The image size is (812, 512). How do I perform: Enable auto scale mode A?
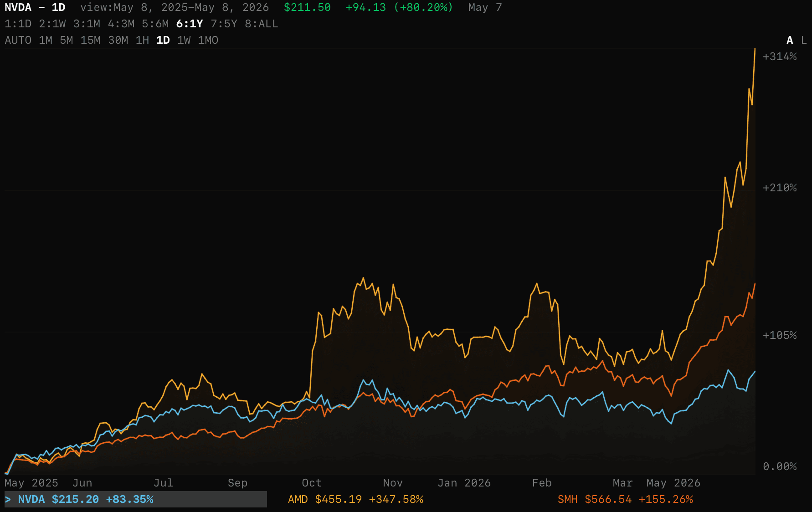click(790, 40)
